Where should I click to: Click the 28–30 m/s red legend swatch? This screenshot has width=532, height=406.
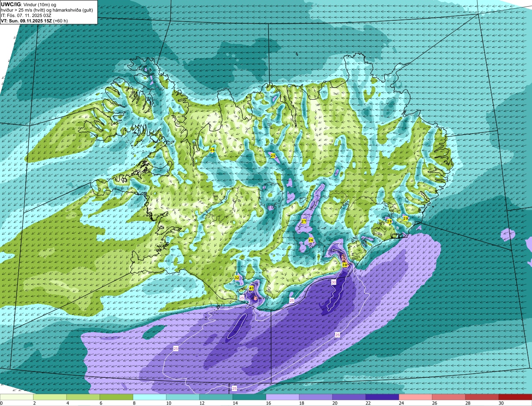tap(482, 397)
